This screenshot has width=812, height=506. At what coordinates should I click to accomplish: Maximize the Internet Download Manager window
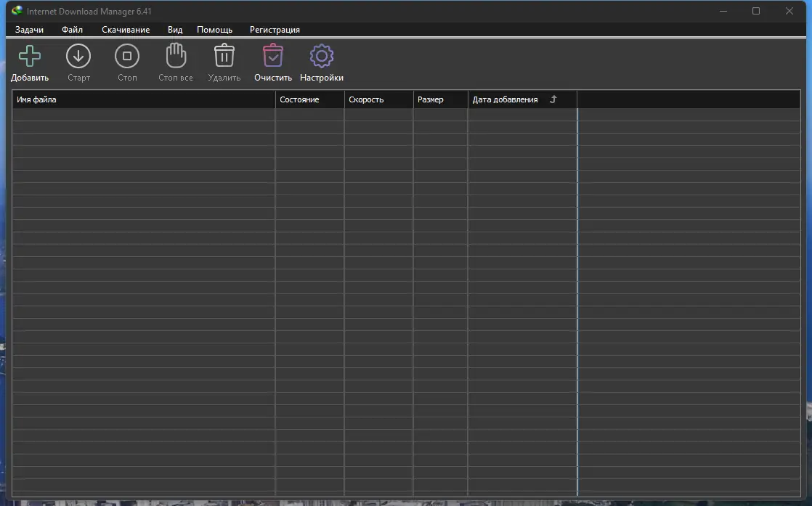(756, 11)
